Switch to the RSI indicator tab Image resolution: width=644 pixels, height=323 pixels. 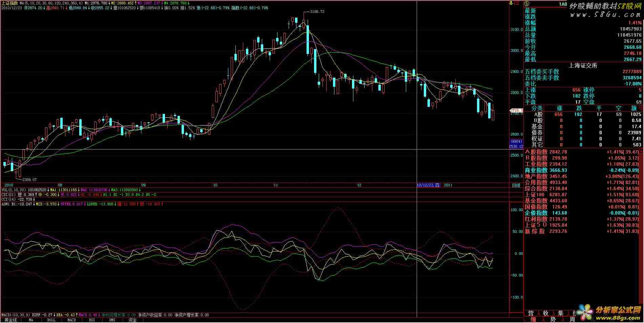(92, 320)
